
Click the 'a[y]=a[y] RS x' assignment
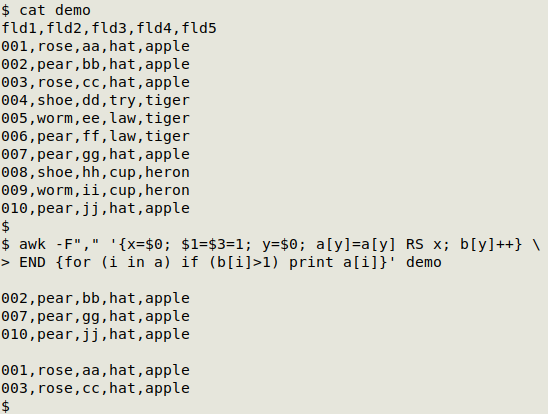[379, 244]
